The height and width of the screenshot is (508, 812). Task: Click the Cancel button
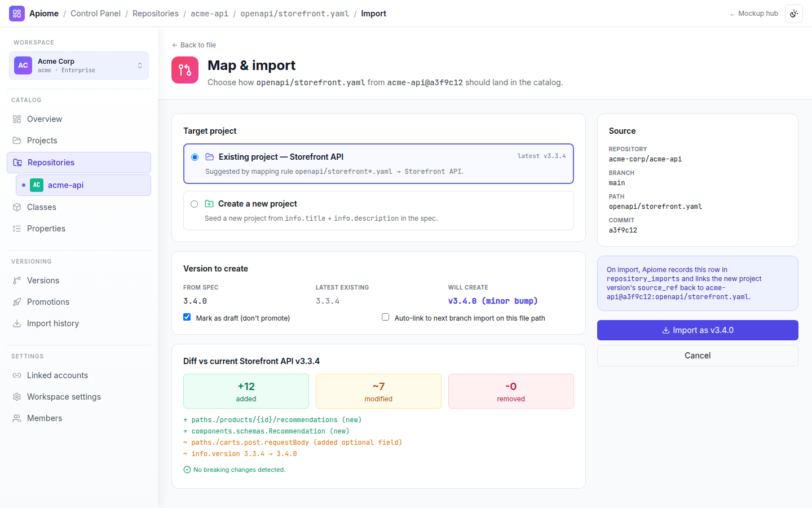coord(698,356)
